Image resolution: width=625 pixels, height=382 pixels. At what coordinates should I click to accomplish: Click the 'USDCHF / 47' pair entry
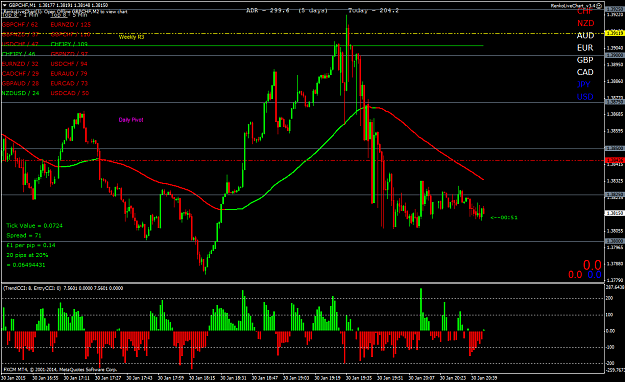20,44
